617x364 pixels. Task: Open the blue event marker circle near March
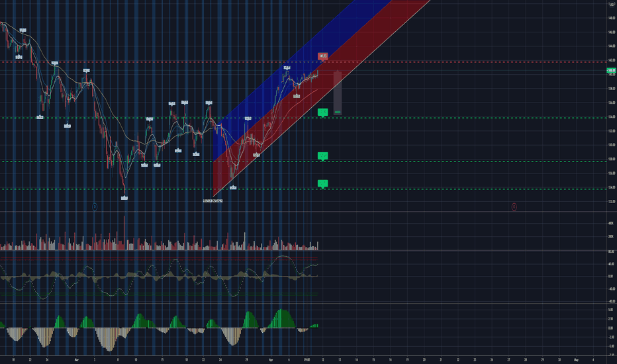95,206
